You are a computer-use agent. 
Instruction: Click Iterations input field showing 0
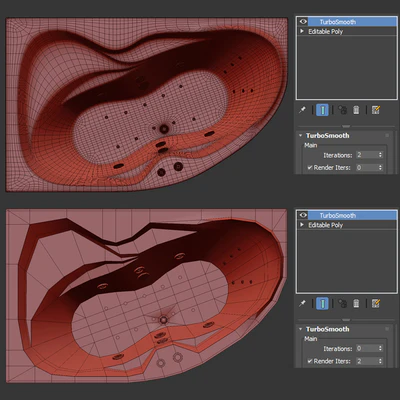coord(367,348)
